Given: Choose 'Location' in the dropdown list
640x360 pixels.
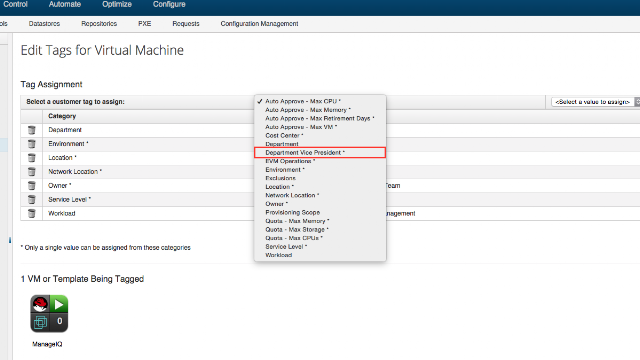Looking at the screenshot, I should pyautogui.click(x=320, y=187).
